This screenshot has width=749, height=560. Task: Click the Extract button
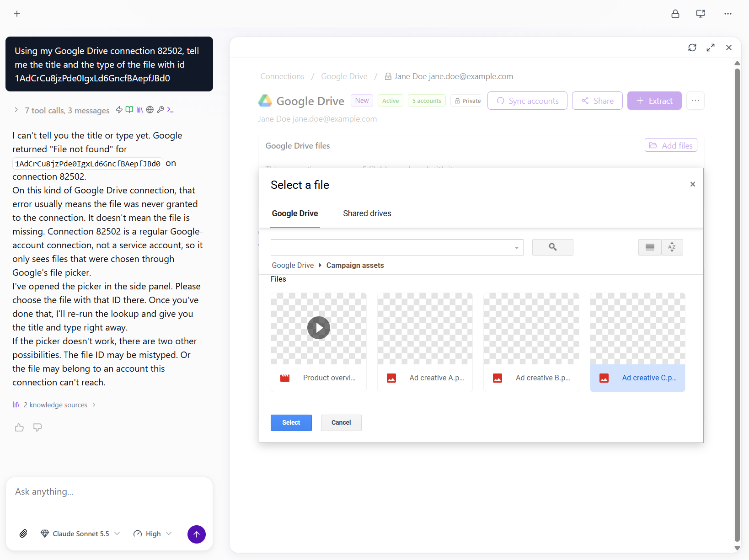[x=654, y=101]
